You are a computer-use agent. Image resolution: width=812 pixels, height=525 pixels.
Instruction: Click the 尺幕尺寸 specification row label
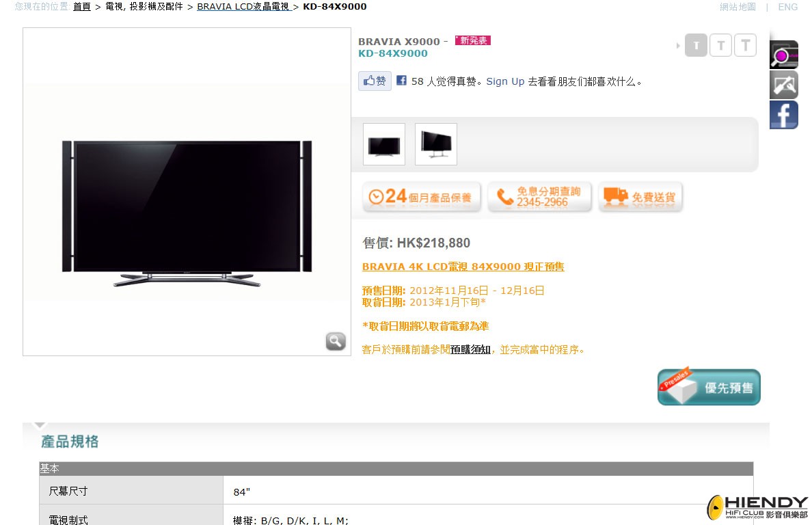(68, 491)
